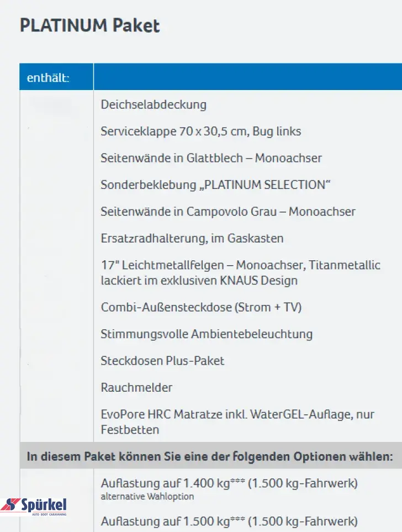
Task: Select the Rauchmelder item
Action: (137, 387)
